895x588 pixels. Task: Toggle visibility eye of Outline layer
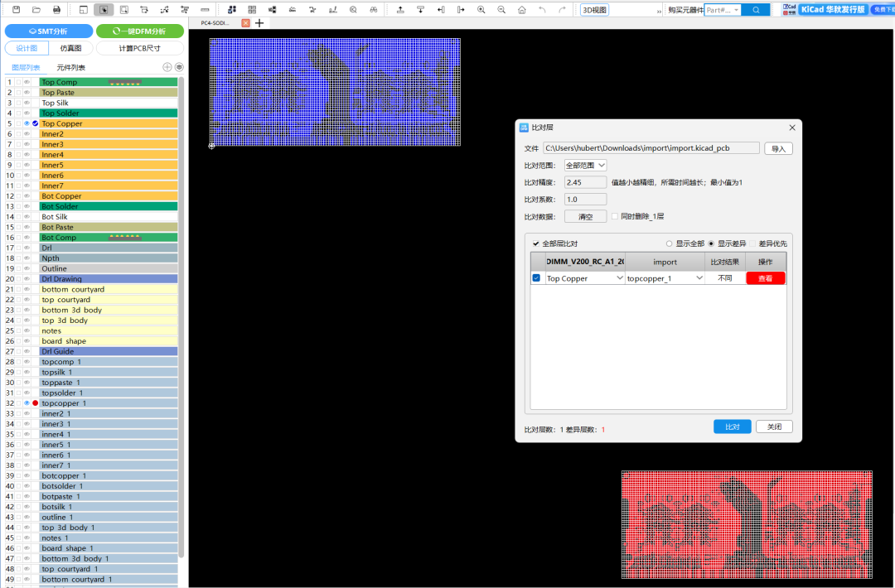[x=27, y=268]
